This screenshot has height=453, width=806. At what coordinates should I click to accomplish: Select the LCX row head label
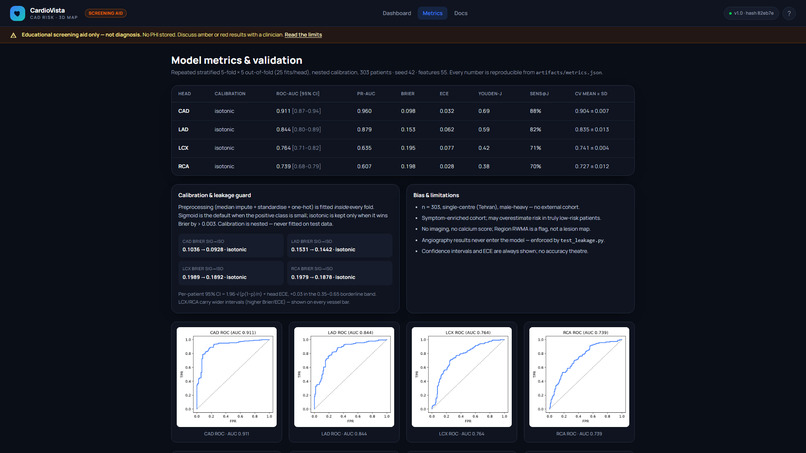[x=183, y=148]
